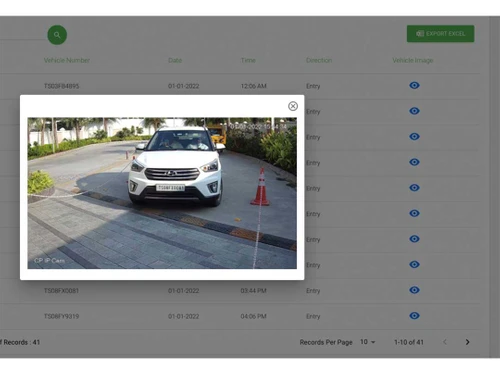Viewport: 500px width, 375px height.
Task: Click the eye icon in the eighth table row
Action: pos(414,264)
